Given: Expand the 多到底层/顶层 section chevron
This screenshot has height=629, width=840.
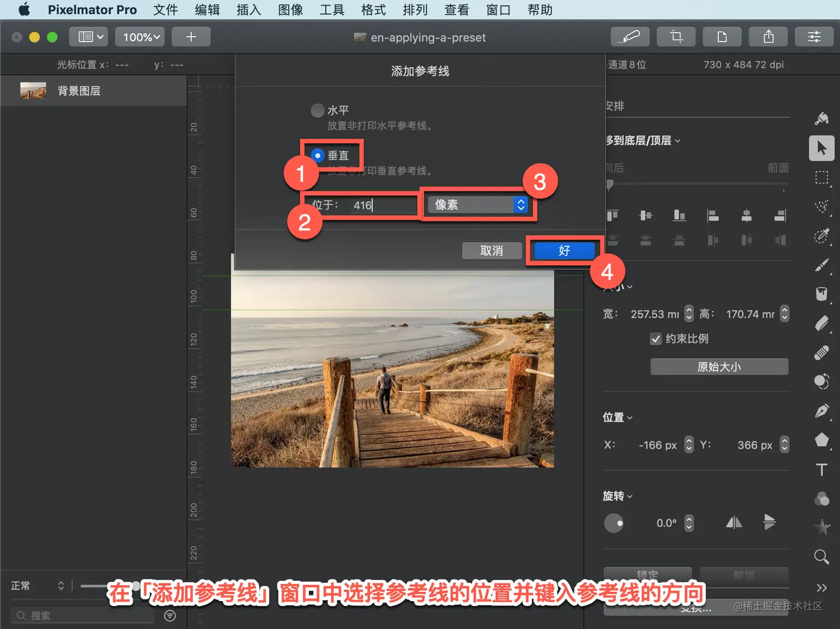Looking at the screenshot, I should pos(677,141).
